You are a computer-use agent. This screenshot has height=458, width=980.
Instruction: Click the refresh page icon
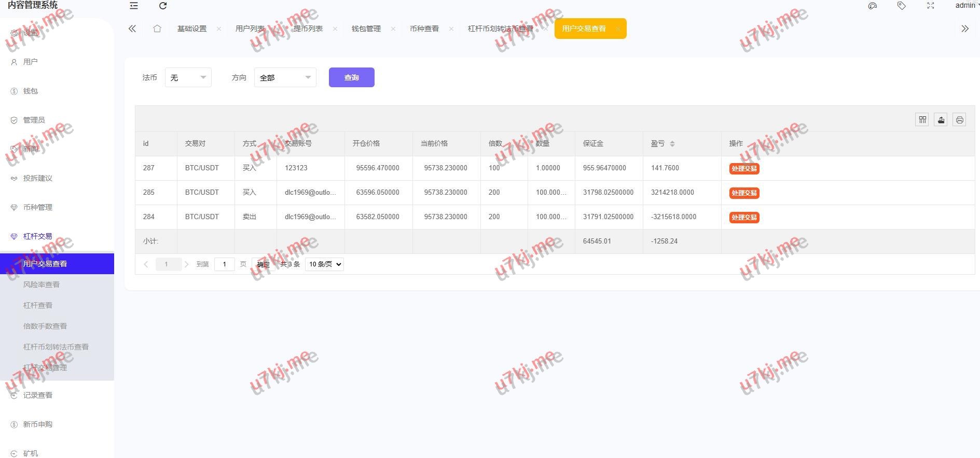click(x=163, y=6)
